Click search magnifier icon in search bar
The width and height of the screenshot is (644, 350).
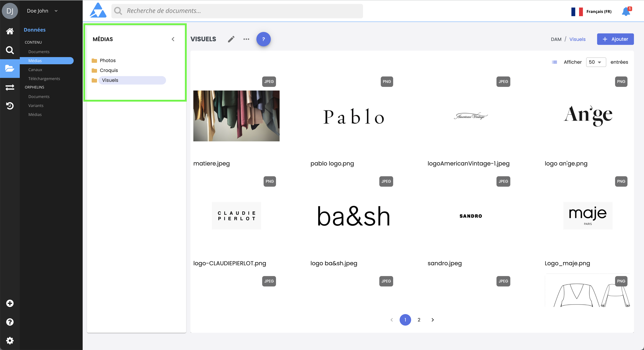(118, 11)
